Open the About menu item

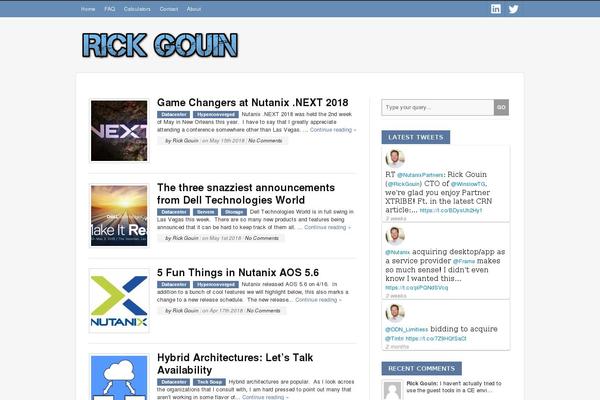(194, 9)
